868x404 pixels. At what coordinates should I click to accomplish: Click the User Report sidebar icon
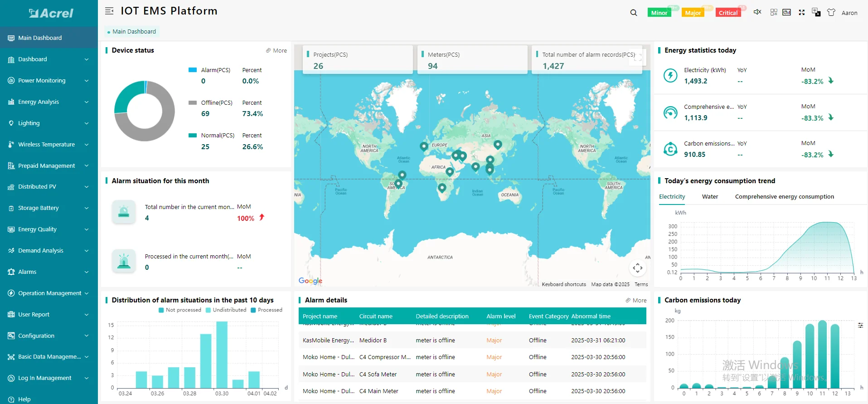click(11, 314)
